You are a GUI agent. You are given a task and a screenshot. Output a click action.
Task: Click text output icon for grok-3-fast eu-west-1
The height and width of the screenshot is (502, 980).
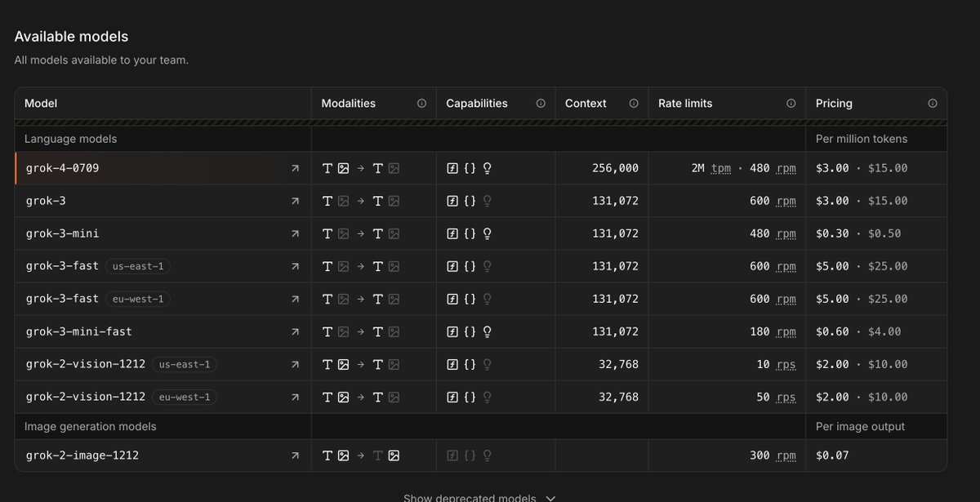tap(378, 299)
